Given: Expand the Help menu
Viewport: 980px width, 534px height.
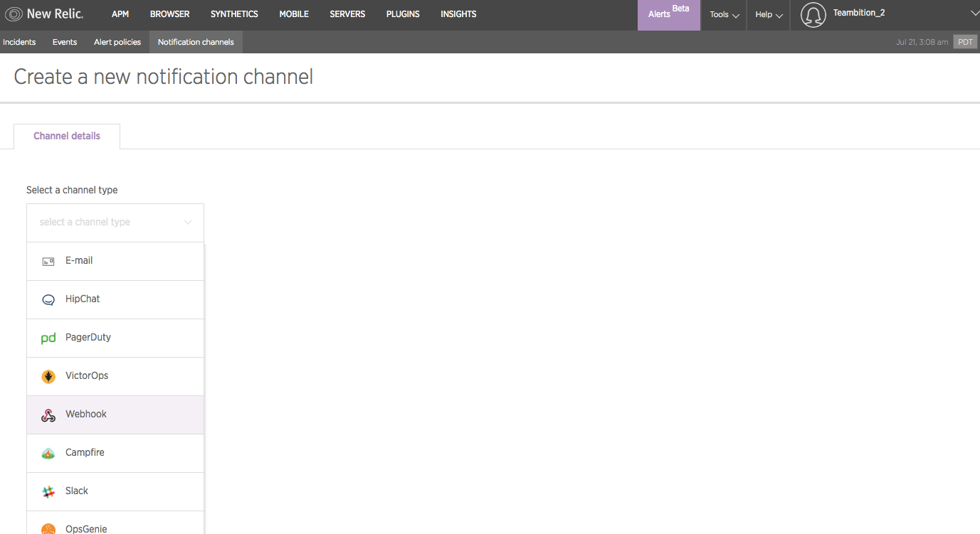Looking at the screenshot, I should 769,14.
